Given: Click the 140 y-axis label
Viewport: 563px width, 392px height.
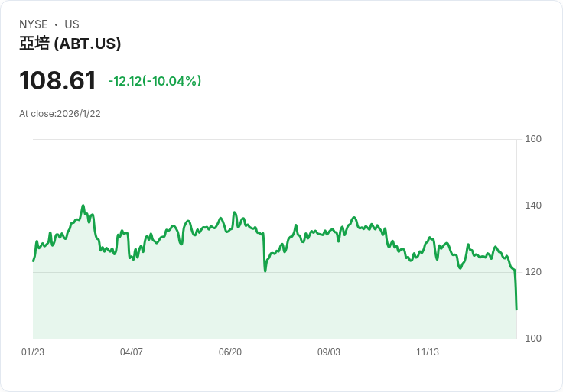Looking at the screenshot, I should coord(533,206).
